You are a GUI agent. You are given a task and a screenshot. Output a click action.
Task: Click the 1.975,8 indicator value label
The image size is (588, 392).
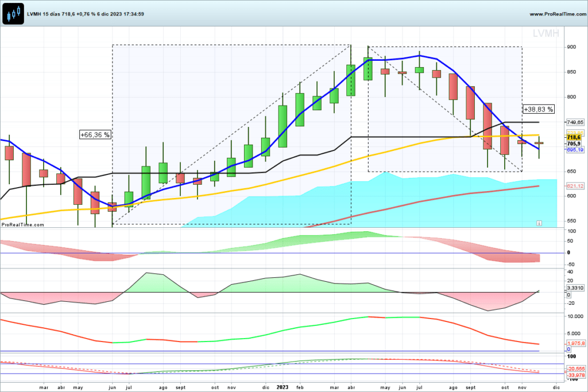click(575, 343)
